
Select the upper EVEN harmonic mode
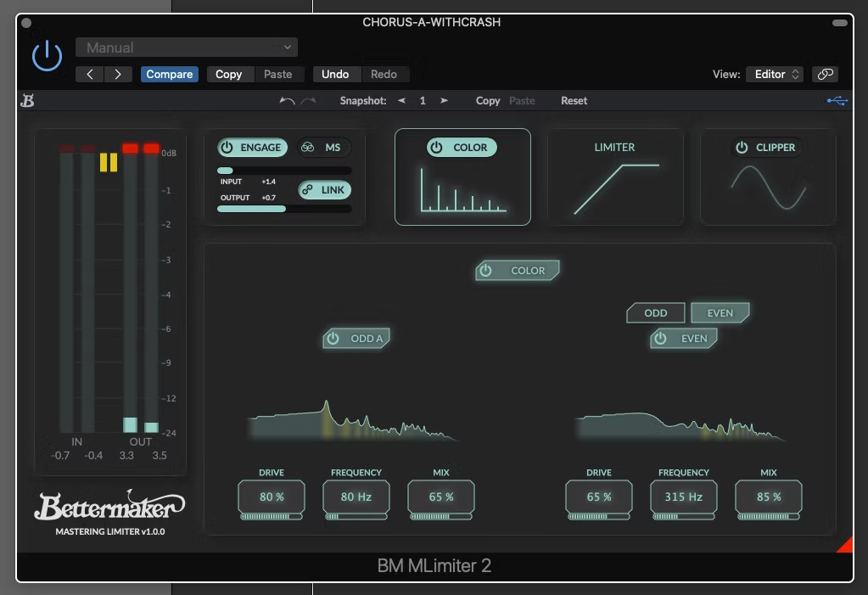tap(720, 313)
